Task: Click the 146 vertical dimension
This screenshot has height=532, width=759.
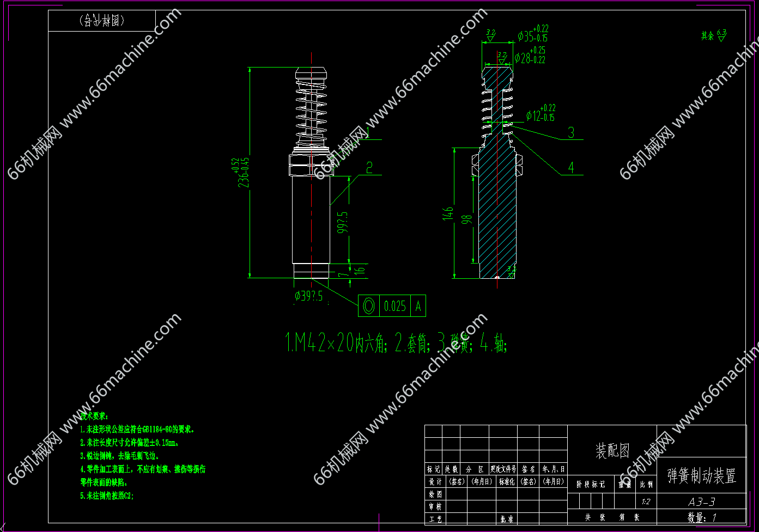Action: [448, 213]
